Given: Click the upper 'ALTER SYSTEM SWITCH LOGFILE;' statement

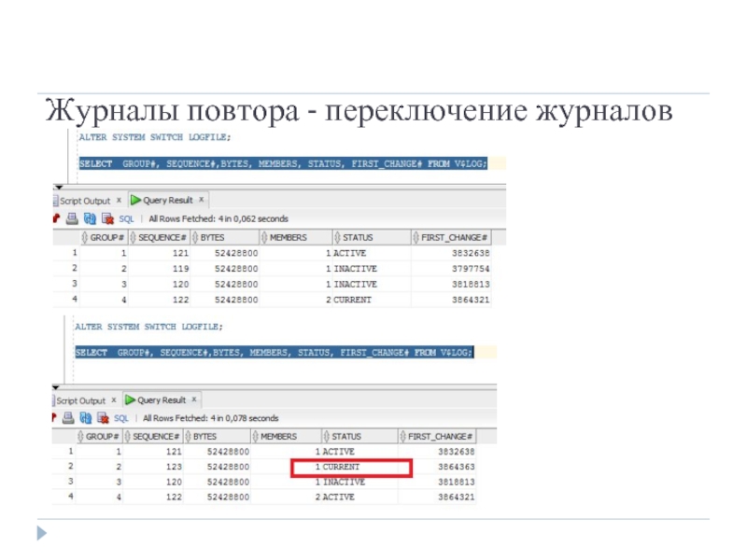Looking at the screenshot, I should pos(154,137).
